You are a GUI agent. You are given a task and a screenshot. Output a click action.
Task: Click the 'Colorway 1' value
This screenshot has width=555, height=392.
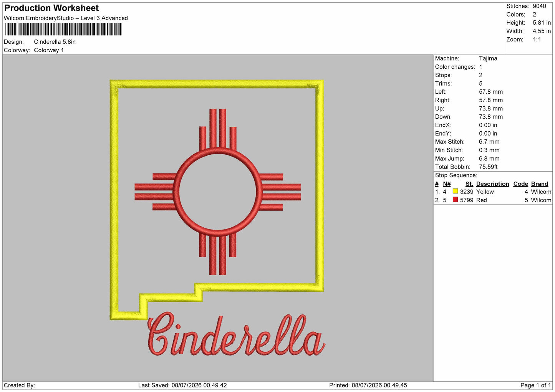click(49, 50)
